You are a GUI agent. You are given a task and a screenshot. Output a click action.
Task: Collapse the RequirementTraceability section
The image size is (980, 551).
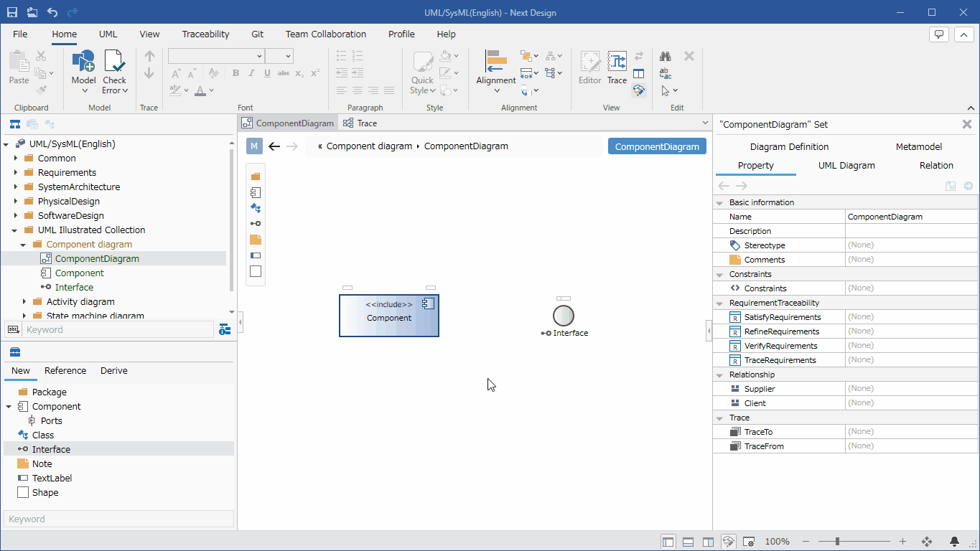(x=720, y=303)
